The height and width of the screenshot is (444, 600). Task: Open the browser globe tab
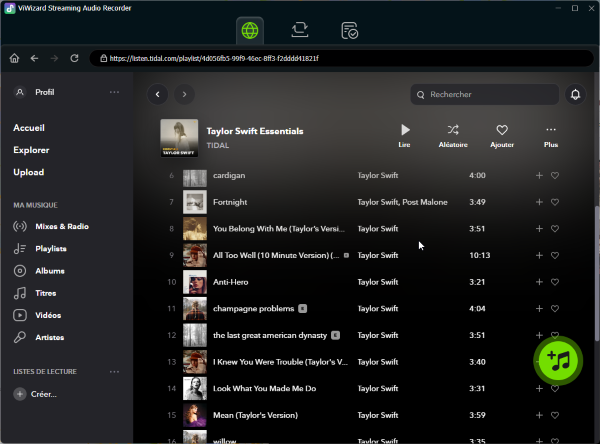250,31
